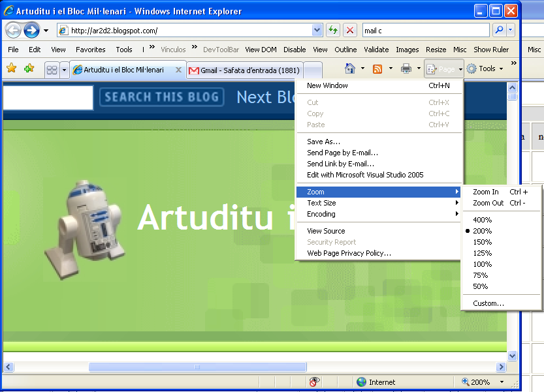
Task: Go forward with the Forward arrow button
Action: click(x=31, y=31)
